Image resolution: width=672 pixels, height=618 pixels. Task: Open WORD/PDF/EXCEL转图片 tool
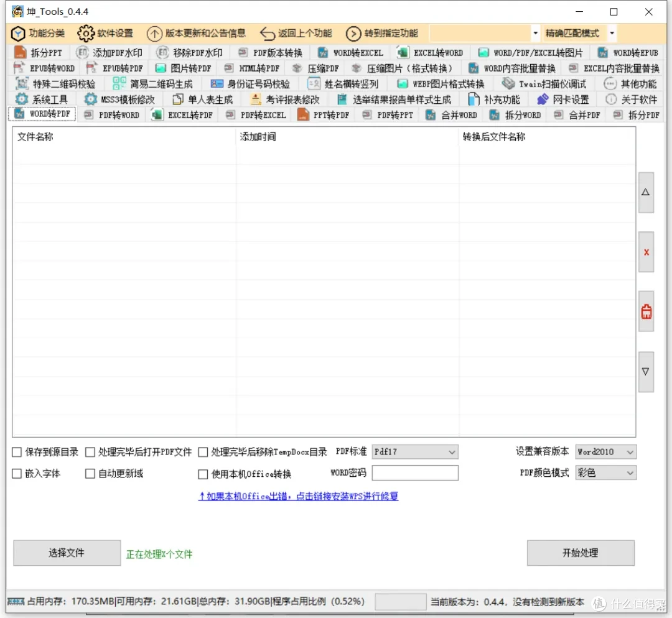pyautogui.click(x=531, y=53)
